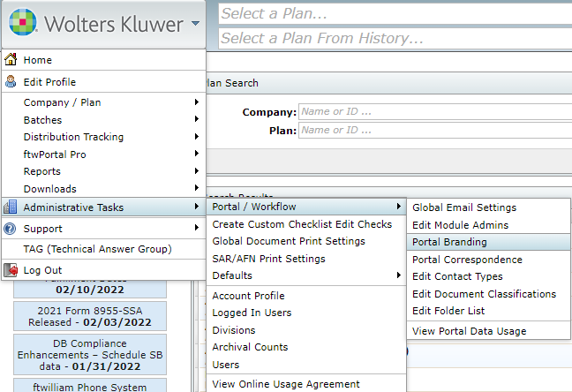The height and width of the screenshot is (392, 572).
Task: Click the Company Name or ID field
Action: pyautogui.click(x=435, y=111)
